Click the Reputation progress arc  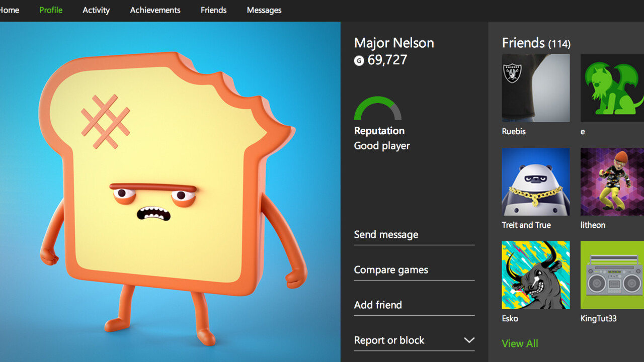click(x=378, y=108)
